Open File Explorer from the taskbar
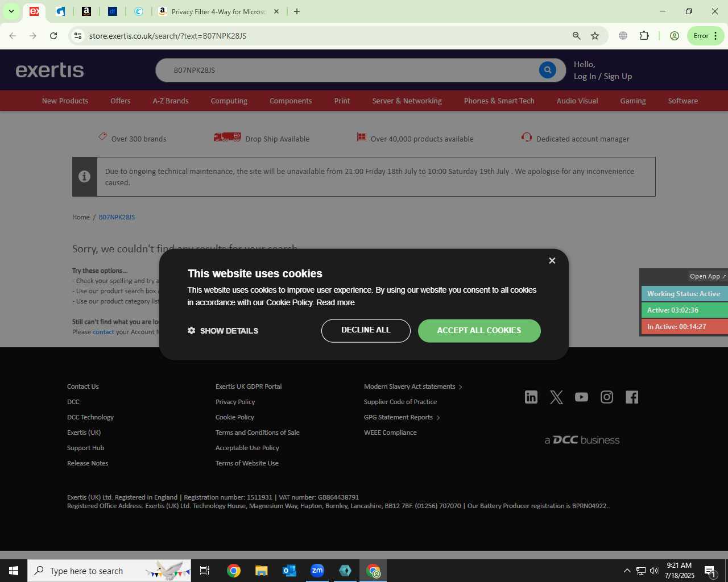Viewport: 728px width, 582px height. 261,571
